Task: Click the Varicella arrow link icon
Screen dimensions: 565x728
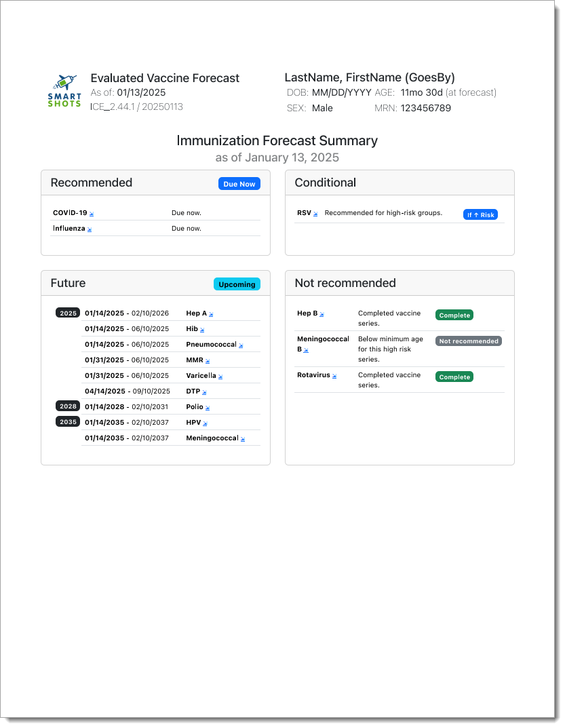Action: [x=220, y=377]
